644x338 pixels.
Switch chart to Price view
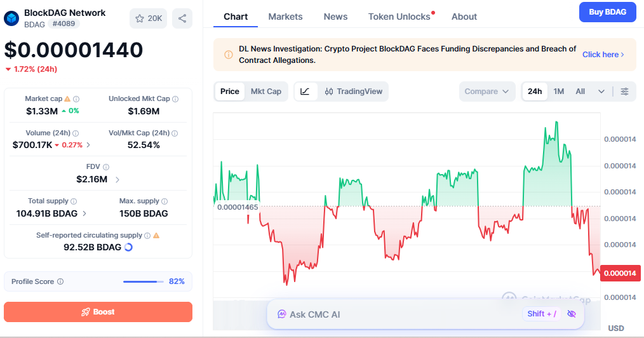[x=229, y=91]
